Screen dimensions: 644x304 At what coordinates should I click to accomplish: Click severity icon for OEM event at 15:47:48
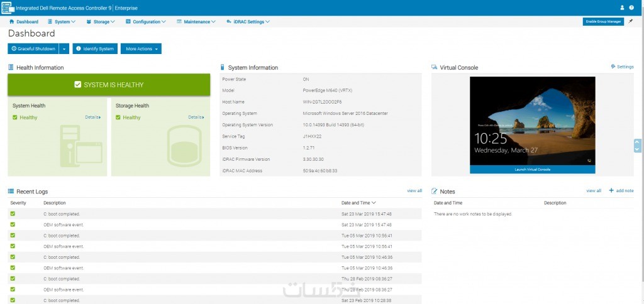point(13,224)
